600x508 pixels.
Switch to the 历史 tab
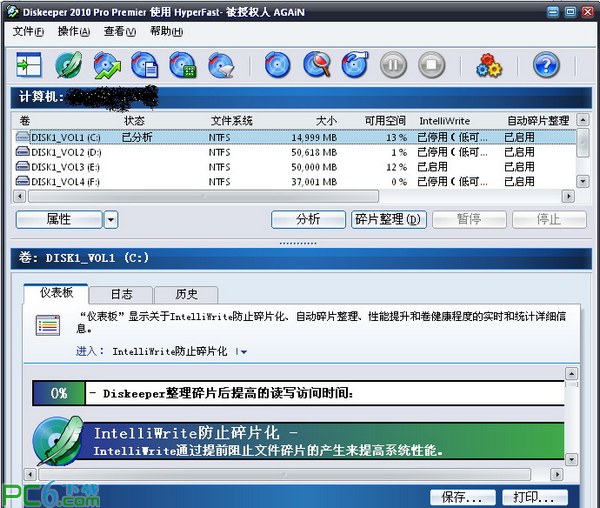pyautogui.click(x=187, y=294)
